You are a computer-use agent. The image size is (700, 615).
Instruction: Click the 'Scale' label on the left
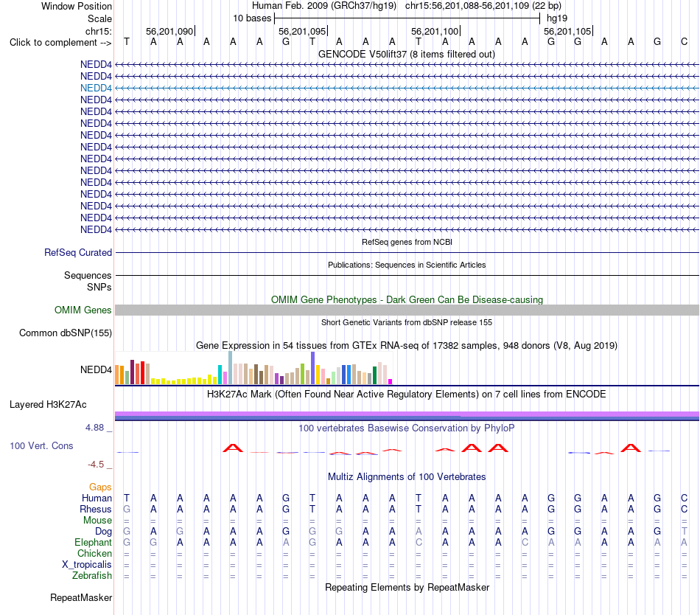[x=99, y=18]
